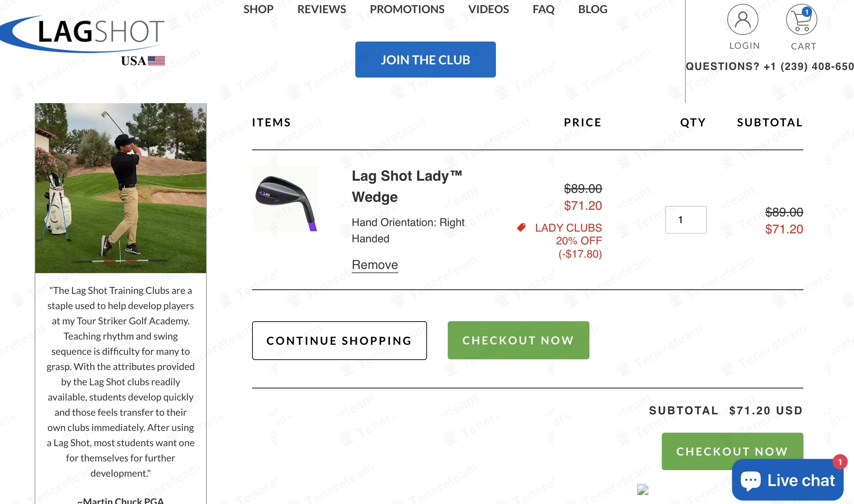Screen dimensions: 854x504
Task: Navigate to Videos
Action: click(488, 9)
